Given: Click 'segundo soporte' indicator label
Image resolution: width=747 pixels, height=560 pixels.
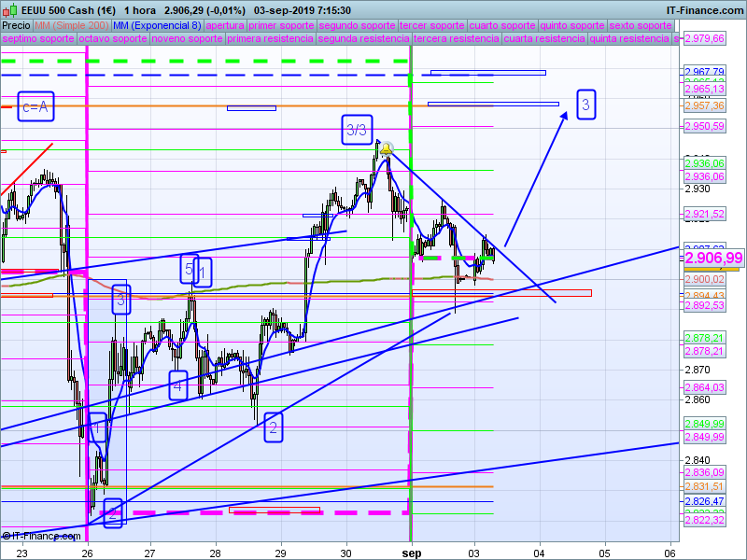Looking at the screenshot, I should [x=357, y=25].
